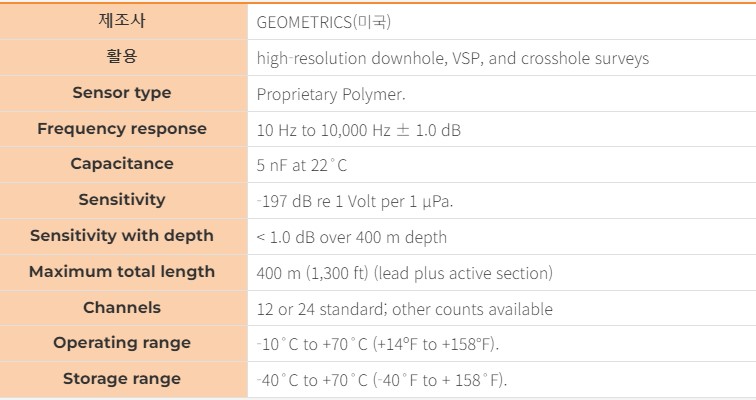Click the 제조사 header cell
The image size is (756, 400).
click(122, 21)
